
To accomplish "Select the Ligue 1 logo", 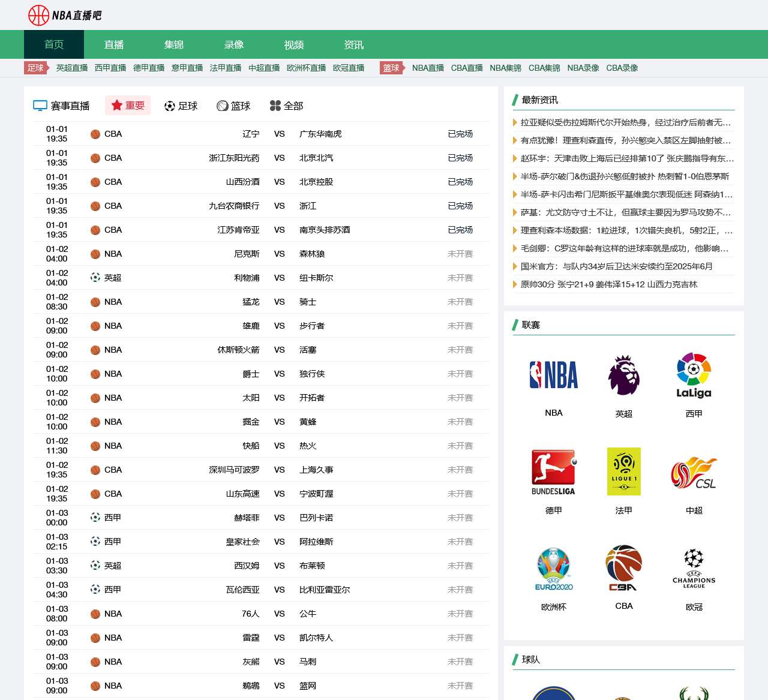I will [x=624, y=471].
